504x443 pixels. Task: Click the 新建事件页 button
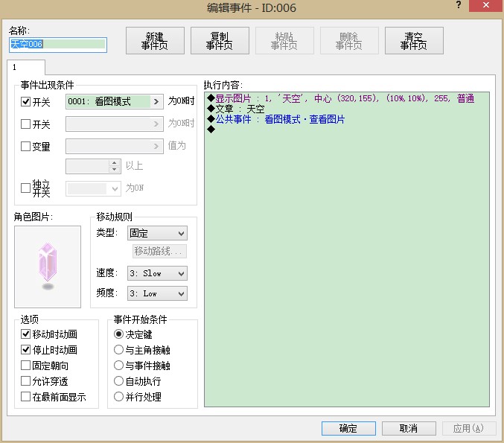[155, 41]
